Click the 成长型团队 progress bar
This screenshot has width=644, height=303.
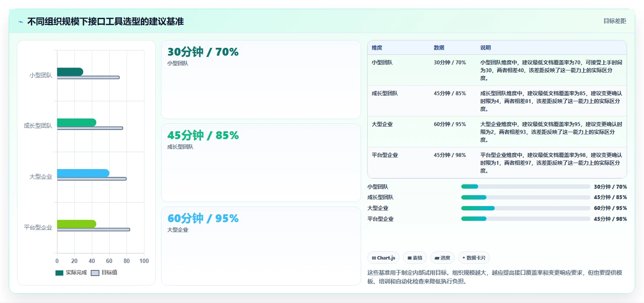tap(526, 197)
